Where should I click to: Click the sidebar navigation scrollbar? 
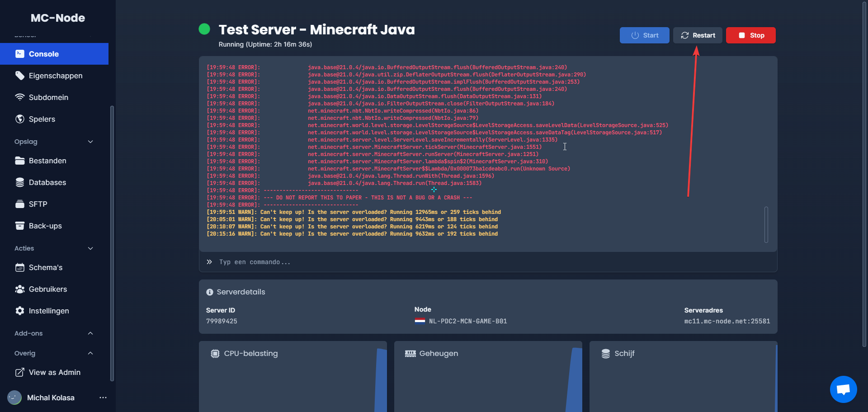(x=112, y=243)
